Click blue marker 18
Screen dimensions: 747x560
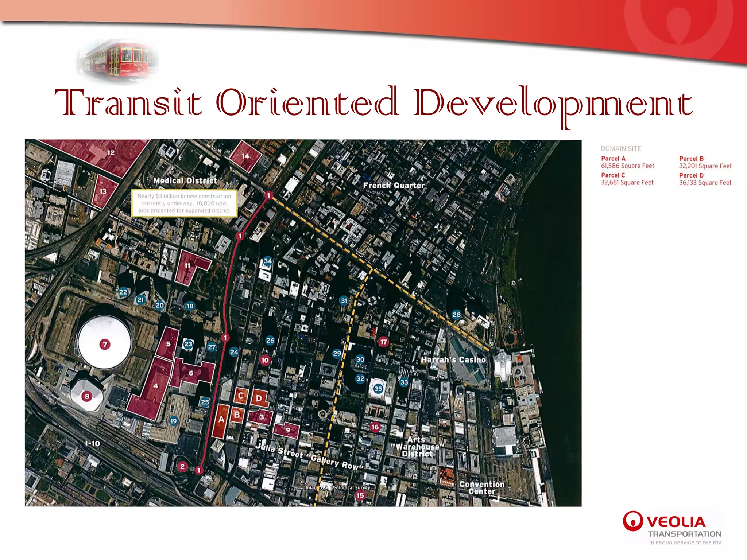click(x=190, y=306)
